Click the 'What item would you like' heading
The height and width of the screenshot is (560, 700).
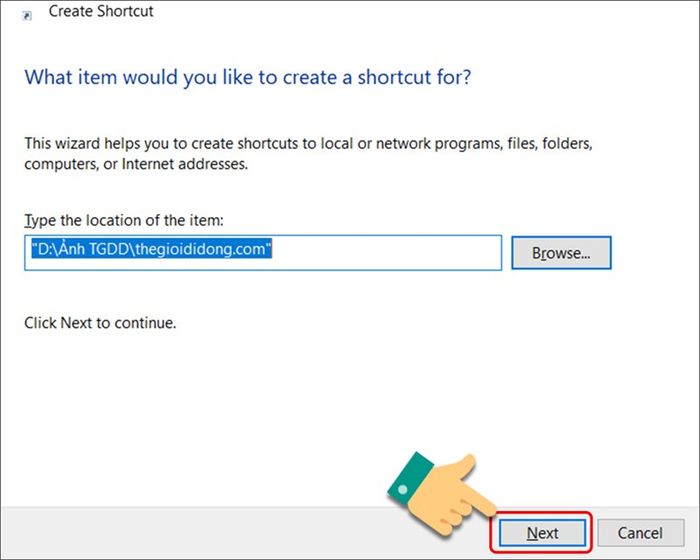(248, 77)
